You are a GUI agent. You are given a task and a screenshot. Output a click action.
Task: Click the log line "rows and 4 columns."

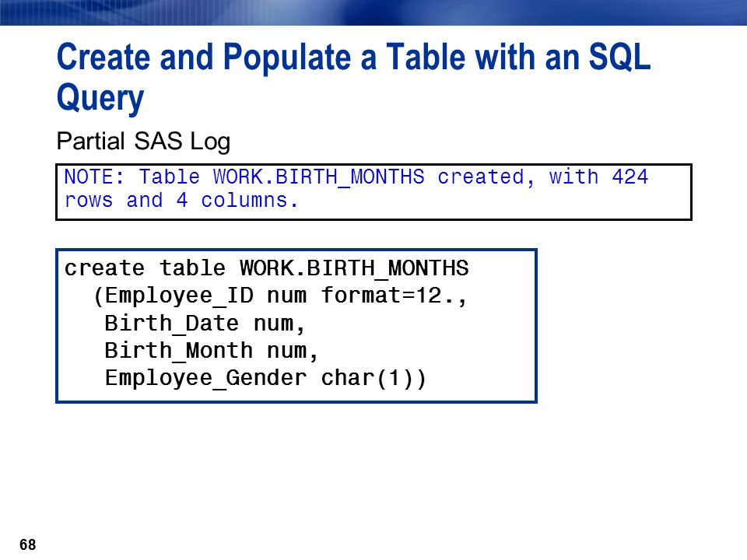pos(181,201)
